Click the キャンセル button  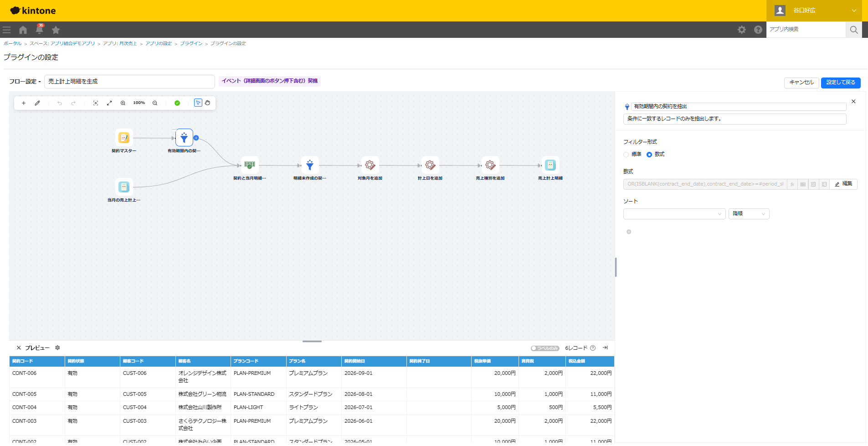(801, 83)
